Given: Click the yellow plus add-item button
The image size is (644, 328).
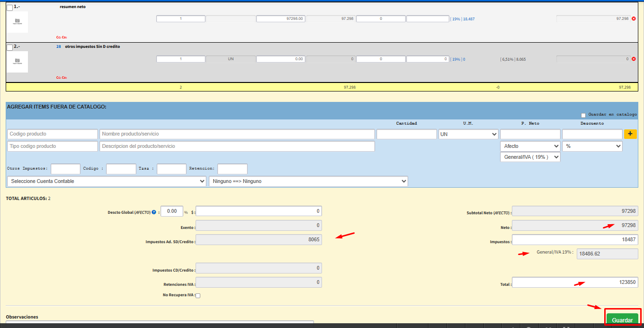Looking at the screenshot, I should [630, 134].
